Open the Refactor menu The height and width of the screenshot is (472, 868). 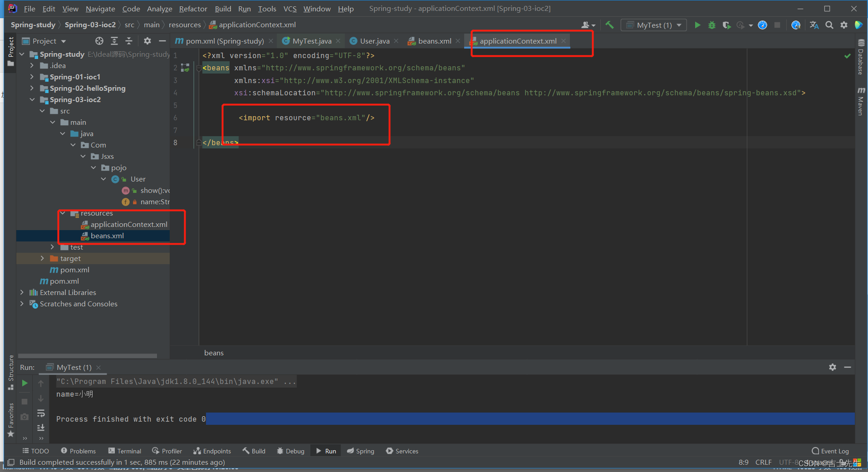(x=193, y=9)
